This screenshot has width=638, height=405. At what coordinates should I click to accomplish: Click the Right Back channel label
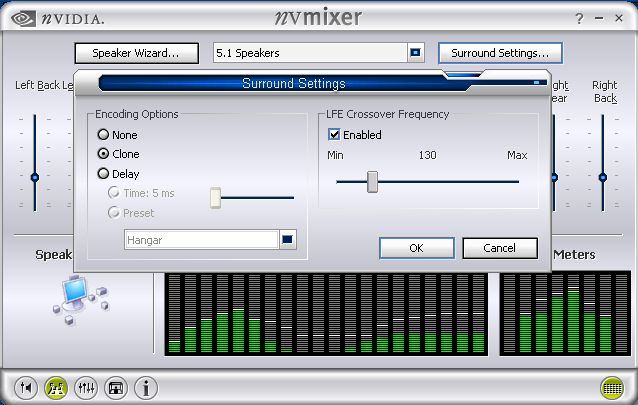click(x=605, y=92)
